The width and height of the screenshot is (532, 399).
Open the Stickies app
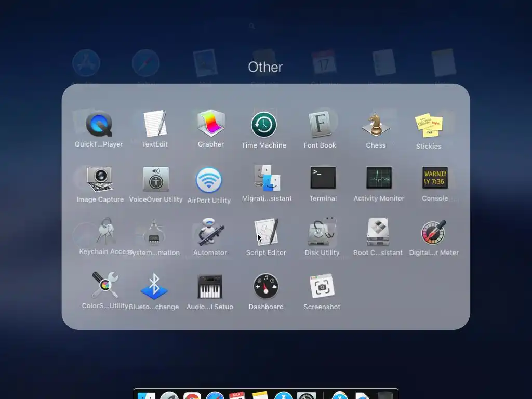pyautogui.click(x=429, y=125)
